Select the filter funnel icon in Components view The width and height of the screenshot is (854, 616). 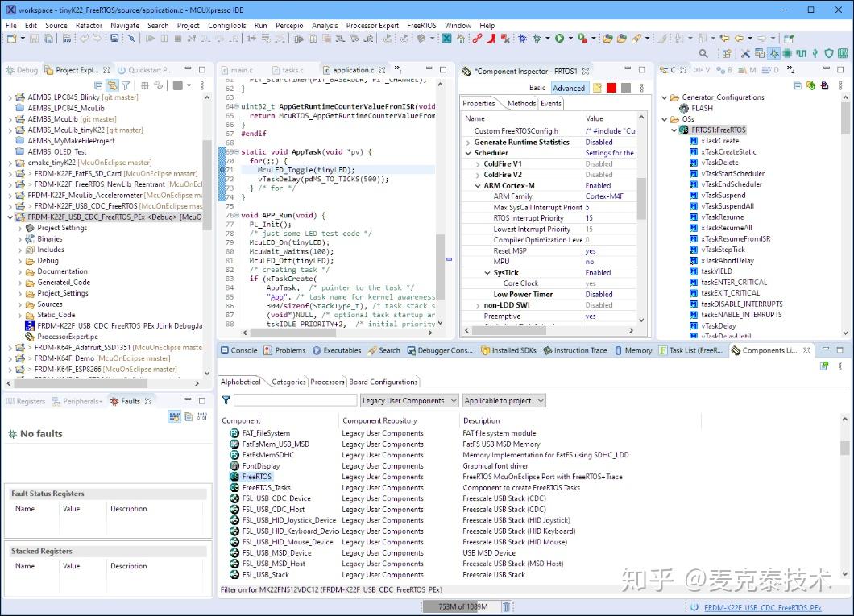pyautogui.click(x=226, y=400)
